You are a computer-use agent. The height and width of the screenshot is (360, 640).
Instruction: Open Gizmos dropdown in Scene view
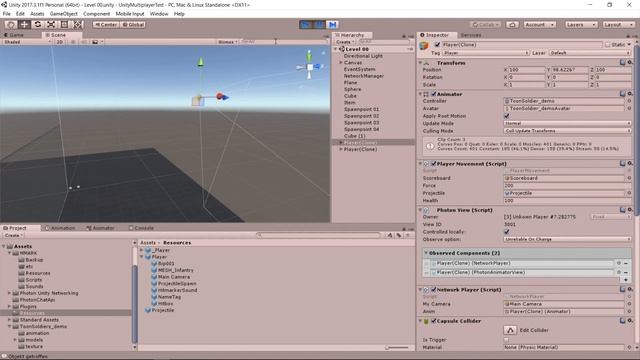pyautogui.click(x=228, y=42)
